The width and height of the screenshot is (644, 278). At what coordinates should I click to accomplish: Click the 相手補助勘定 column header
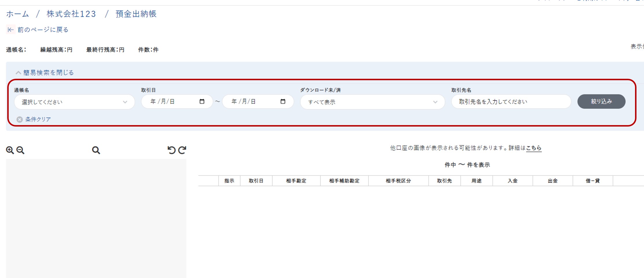pyautogui.click(x=344, y=181)
